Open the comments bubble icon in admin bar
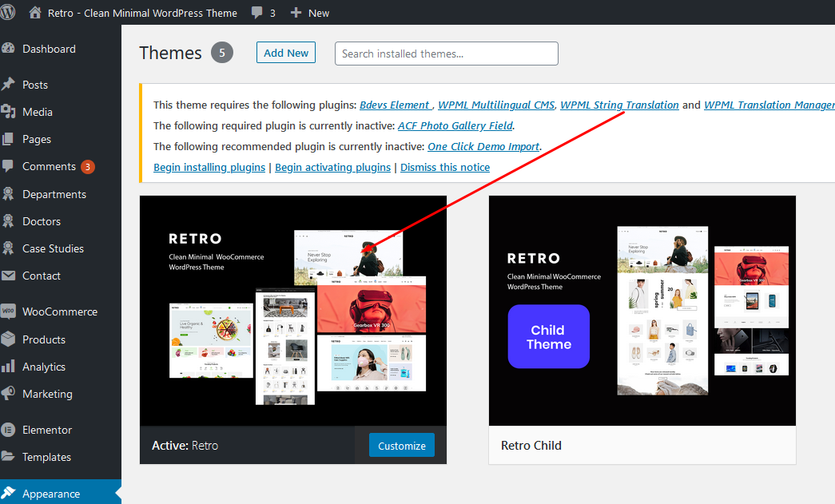Viewport: 835px width, 504px height. click(257, 13)
